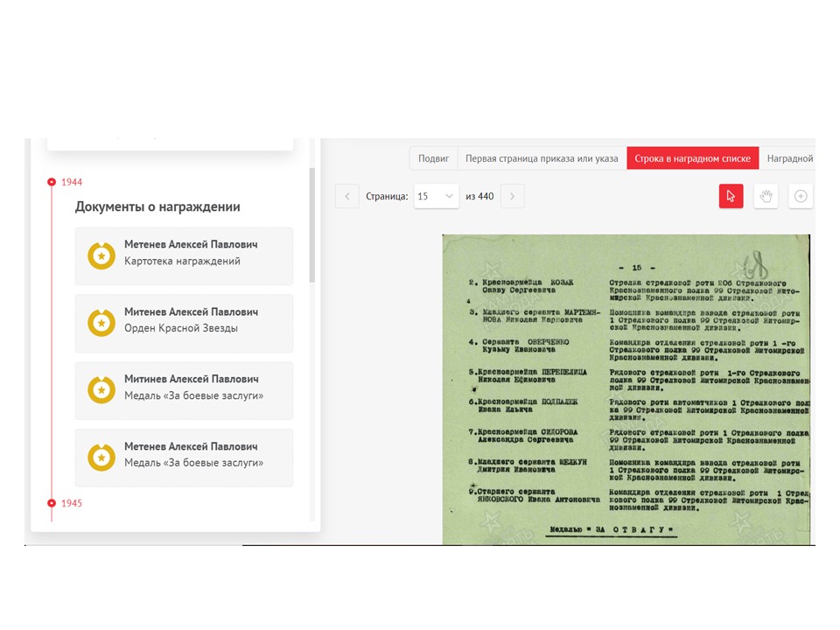Image resolution: width=840 pixels, height=630 pixels.
Task: Click medal icon for Орден Красной Звезды card
Action: (x=101, y=323)
